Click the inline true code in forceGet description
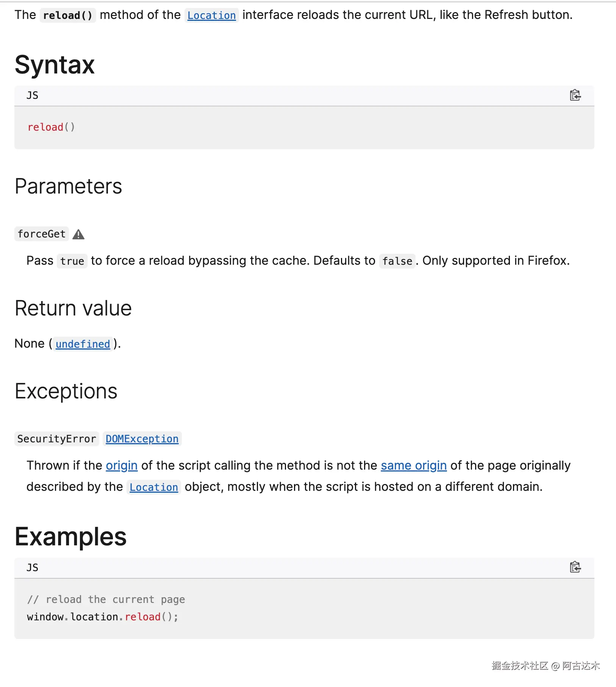This screenshot has width=616, height=687. tap(72, 261)
